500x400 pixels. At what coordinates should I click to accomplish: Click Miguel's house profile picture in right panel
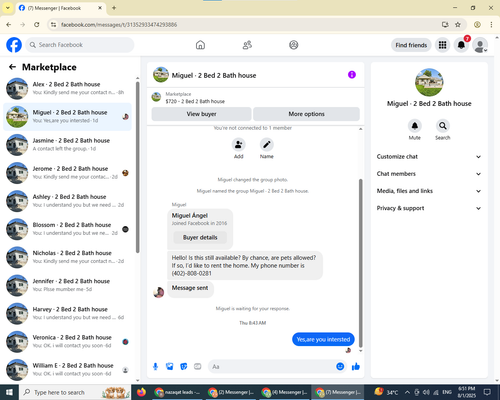click(429, 82)
